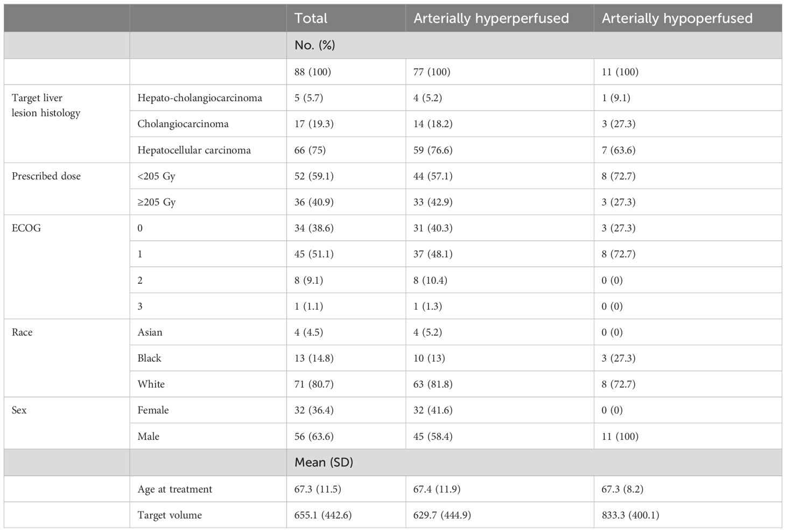
Task: Select the Hepatocellular carcinoma row label
Action: click(x=194, y=150)
